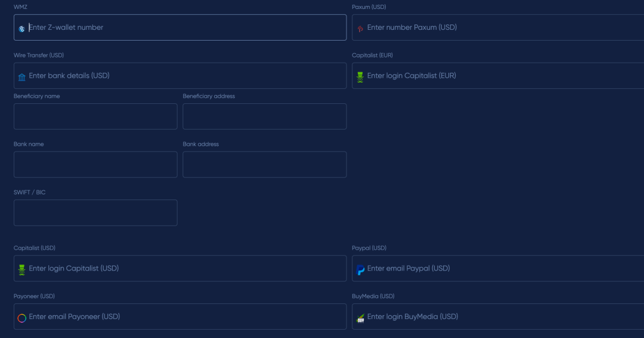Focus the Enter Z-wallet number field
644x338 pixels.
[x=185, y=27]
